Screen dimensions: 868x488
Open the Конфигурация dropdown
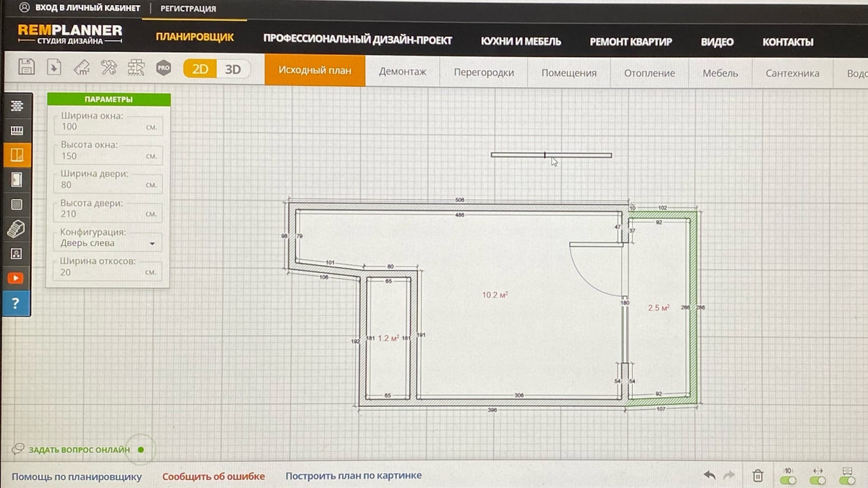pyautogui.click(x=109, y=243)
